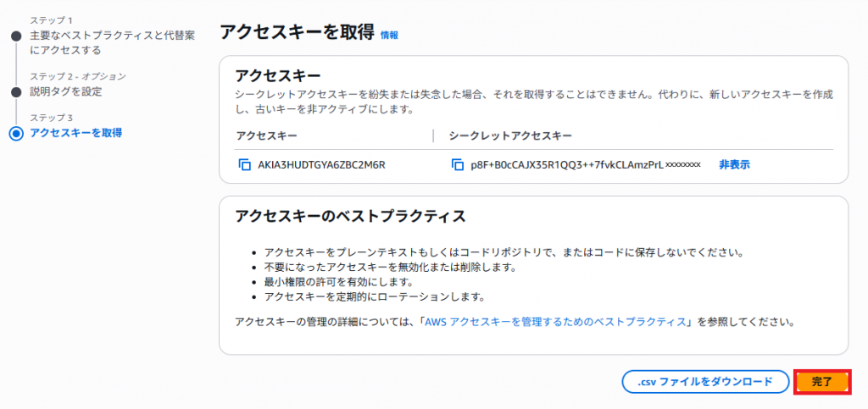The height and width of the screenshot is (409, 868).
Task: Open the 情報 link beside the page title
Action: [x=389, y=35]
